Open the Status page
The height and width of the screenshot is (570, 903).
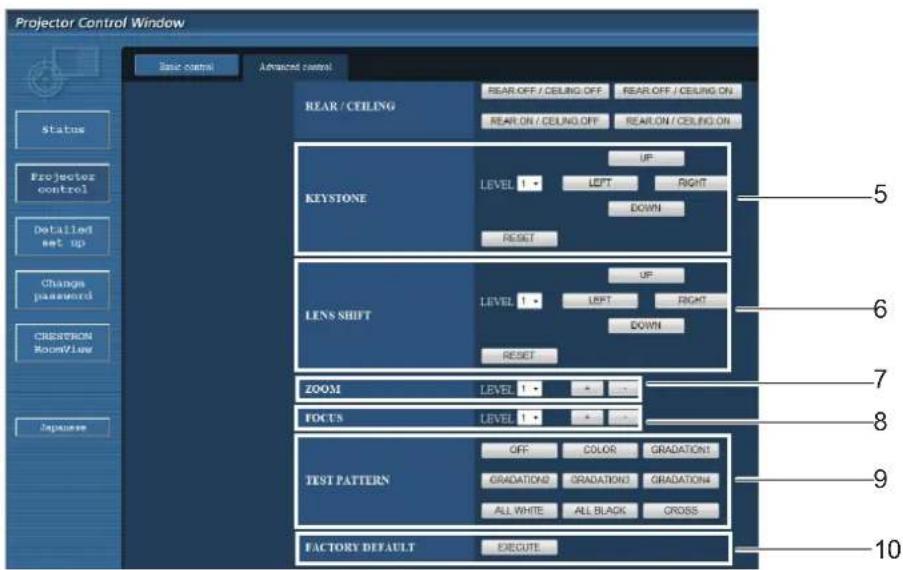tap(63, 130)
